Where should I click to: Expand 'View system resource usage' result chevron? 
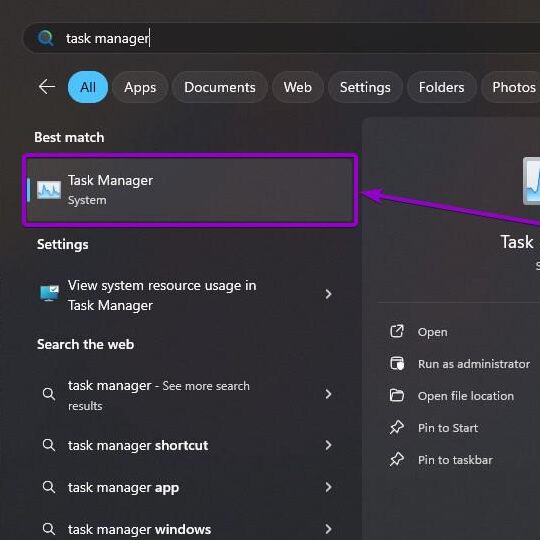329,294
